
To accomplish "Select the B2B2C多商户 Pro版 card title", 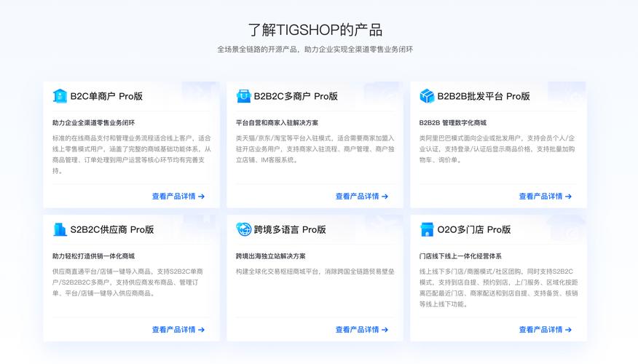I will coord(296,96).
